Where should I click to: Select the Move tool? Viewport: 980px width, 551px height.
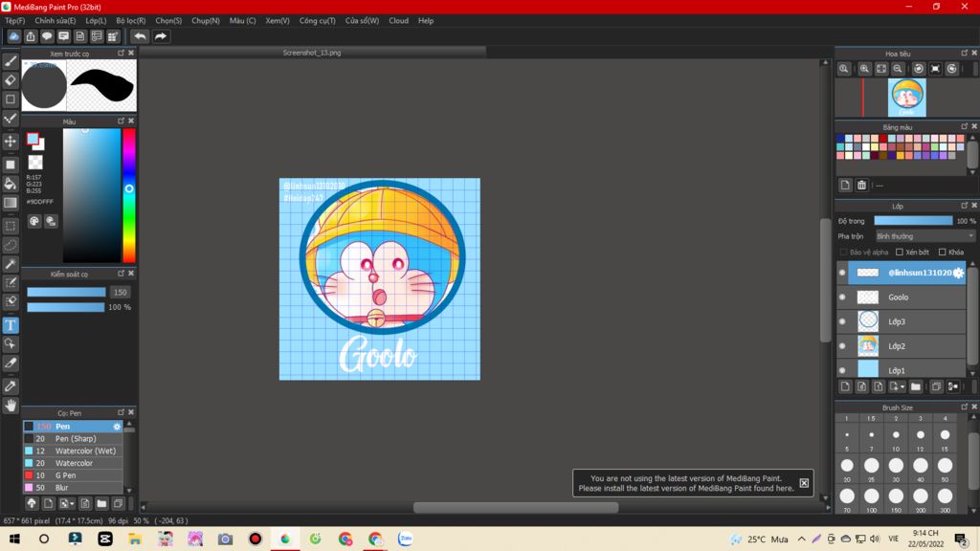point(11,142)
